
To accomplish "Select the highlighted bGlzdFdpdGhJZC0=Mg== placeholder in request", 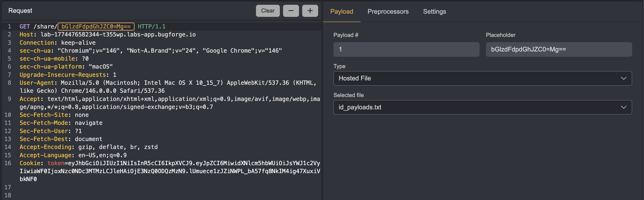I will (x=96, y=26).
